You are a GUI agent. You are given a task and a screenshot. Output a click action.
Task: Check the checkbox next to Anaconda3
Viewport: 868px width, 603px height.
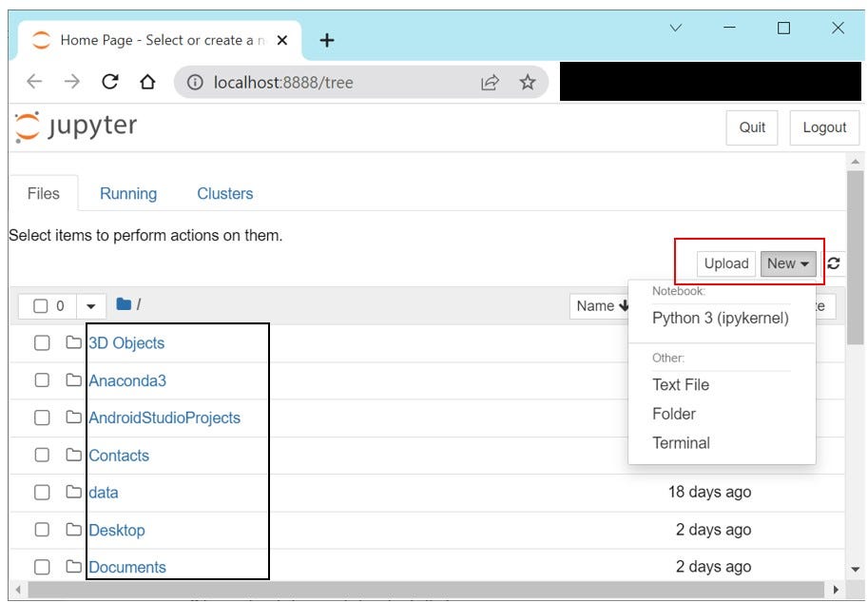[x=41, y=380]
